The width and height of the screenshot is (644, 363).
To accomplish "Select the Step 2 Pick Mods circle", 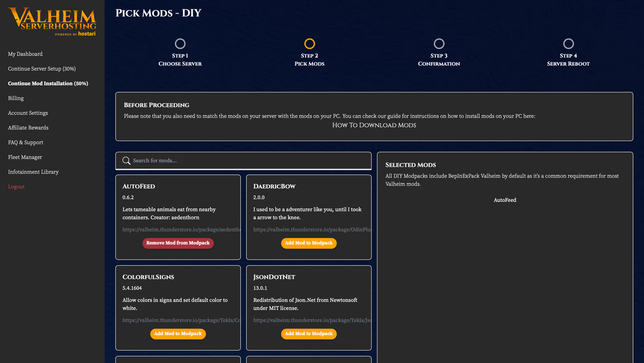I will pos(310,43).
